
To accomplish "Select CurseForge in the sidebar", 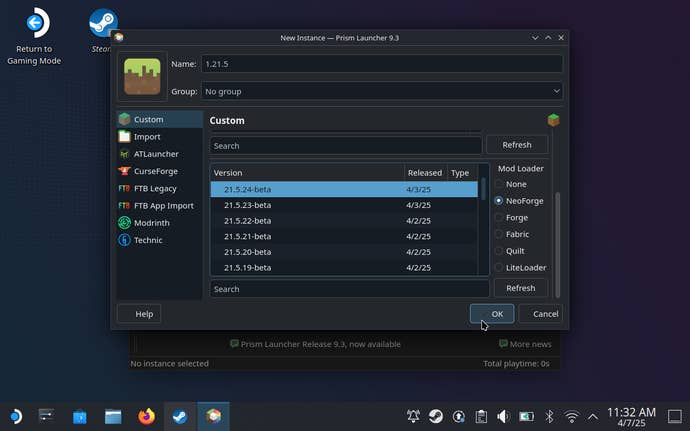I will pyautogui.click(x=160, y=171).
